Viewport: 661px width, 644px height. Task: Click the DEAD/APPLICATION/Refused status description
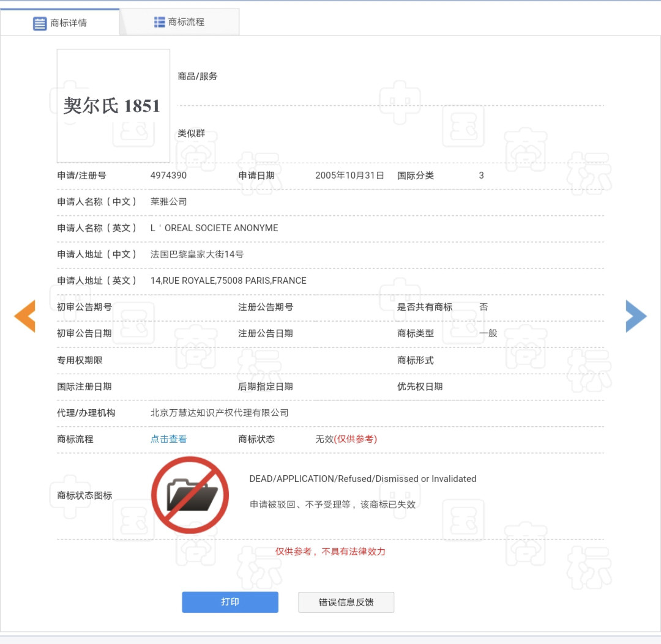click(363, 479)
